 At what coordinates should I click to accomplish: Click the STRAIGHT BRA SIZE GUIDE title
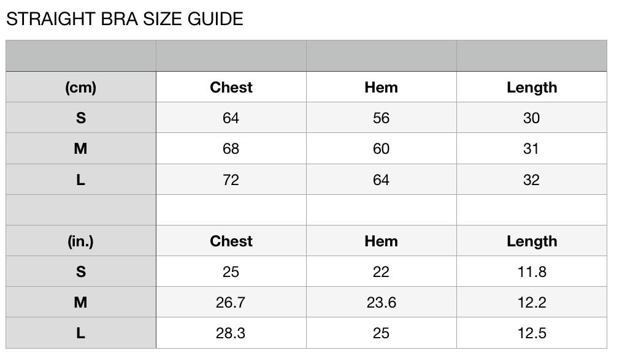[125, 19]
